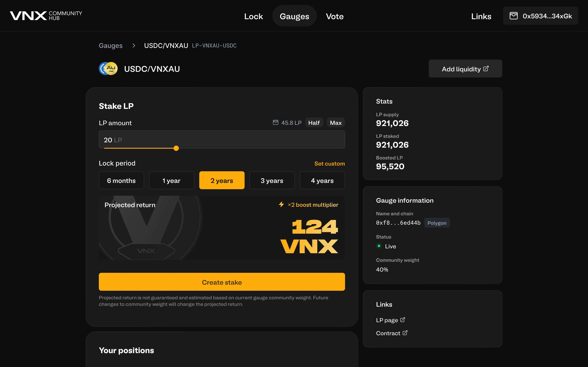Click the VNX Community Hub logo
The height and width of the screenshot is (367, 588).
pyautogui.click(x=46, y=16)
